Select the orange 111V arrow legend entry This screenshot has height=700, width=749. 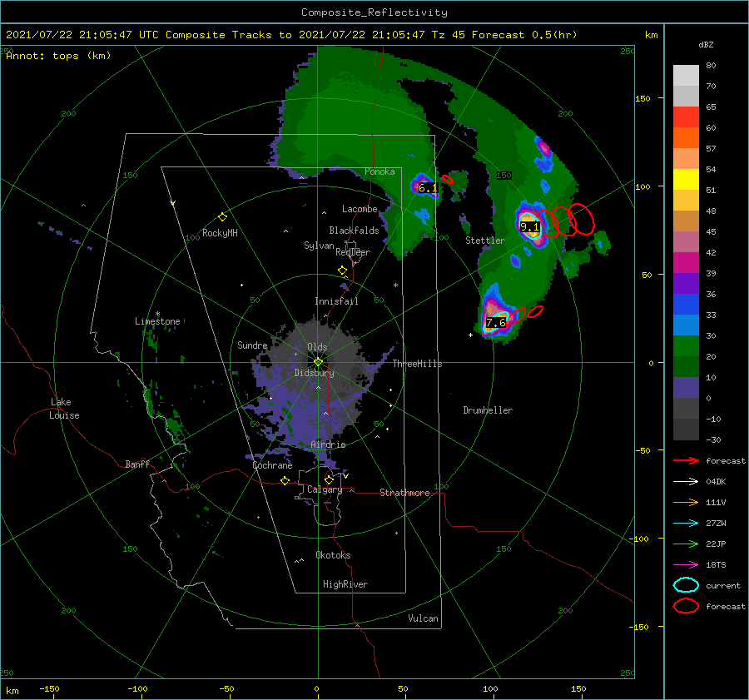tap(686, 502)
